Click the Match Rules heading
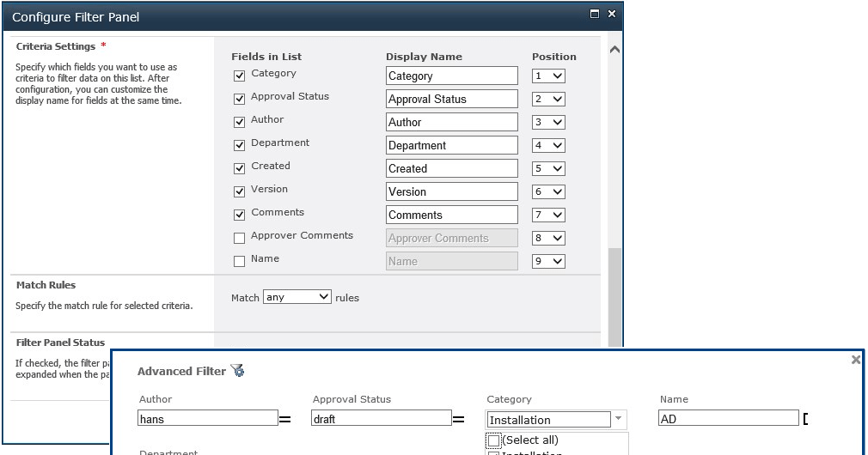 click(46, 285)
